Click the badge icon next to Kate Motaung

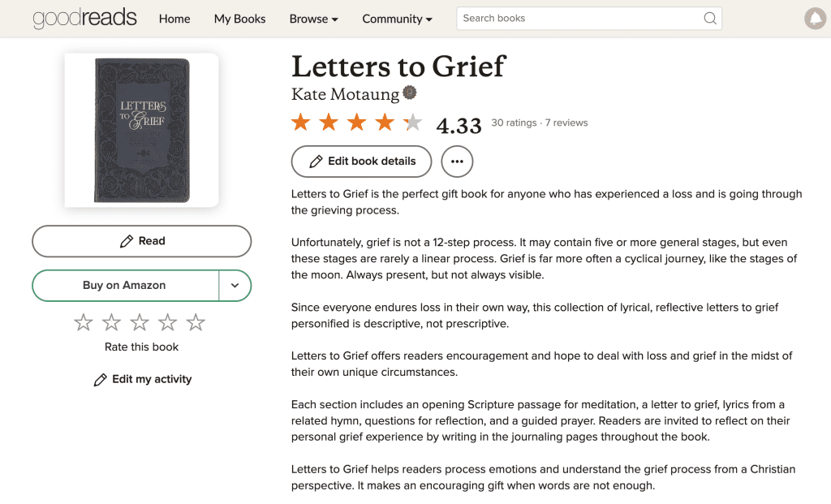409,93
